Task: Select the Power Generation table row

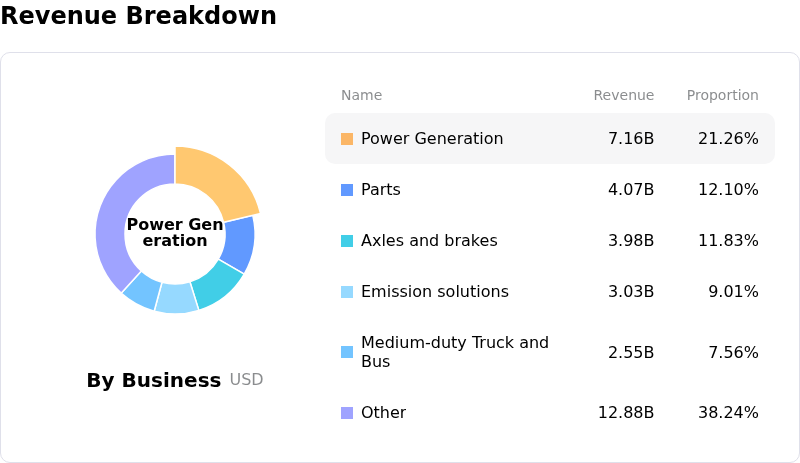Action: 549,139
